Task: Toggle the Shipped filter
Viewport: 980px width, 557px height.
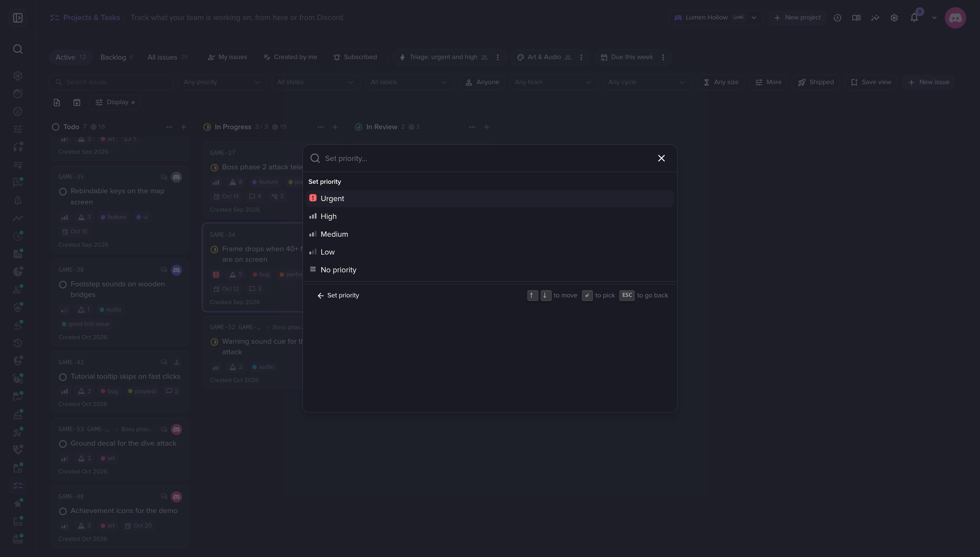Action: coord(815,82)
